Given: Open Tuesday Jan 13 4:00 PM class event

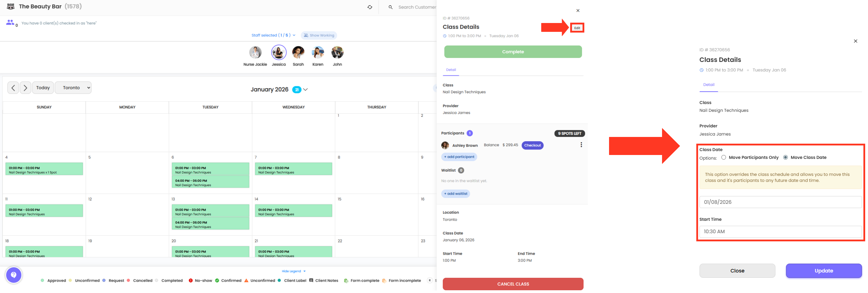Looking at the screenshot, I should pos(210,224).
